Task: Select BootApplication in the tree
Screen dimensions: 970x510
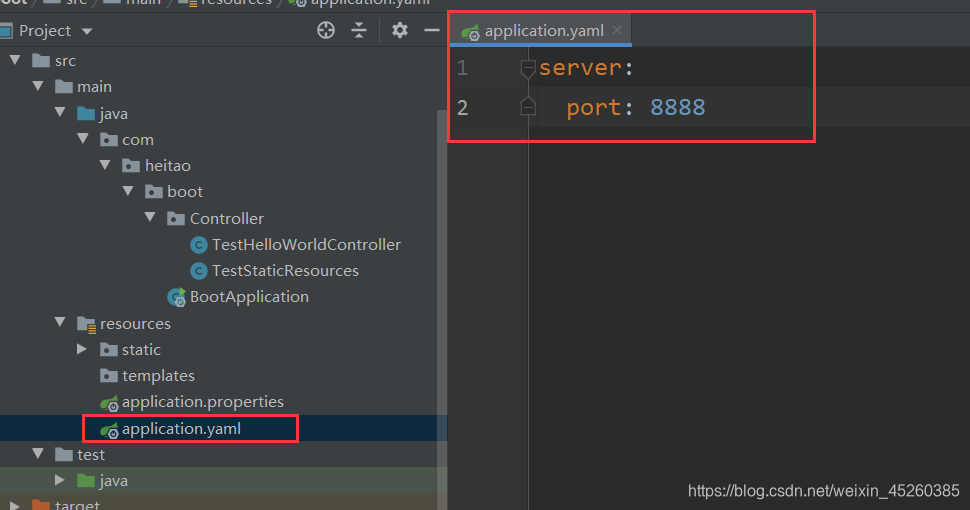Action: point(249,296)
